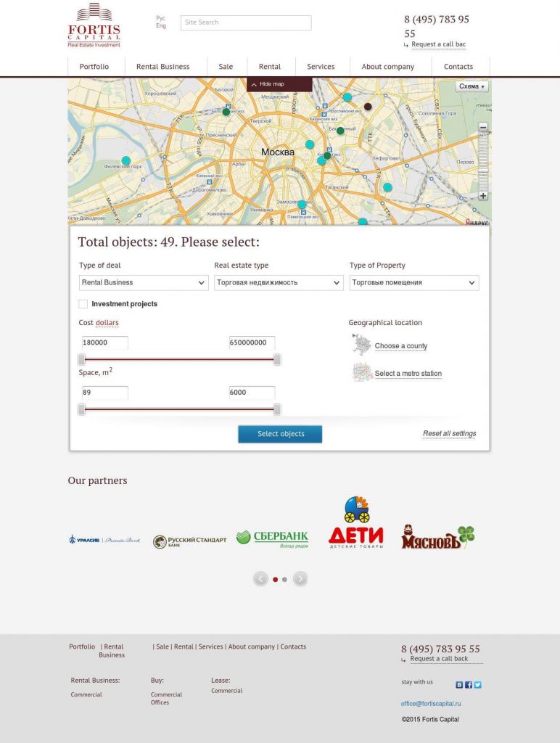Zoom in the map with plus button
This screenshot has height=743, width=560.
point(483,196)
